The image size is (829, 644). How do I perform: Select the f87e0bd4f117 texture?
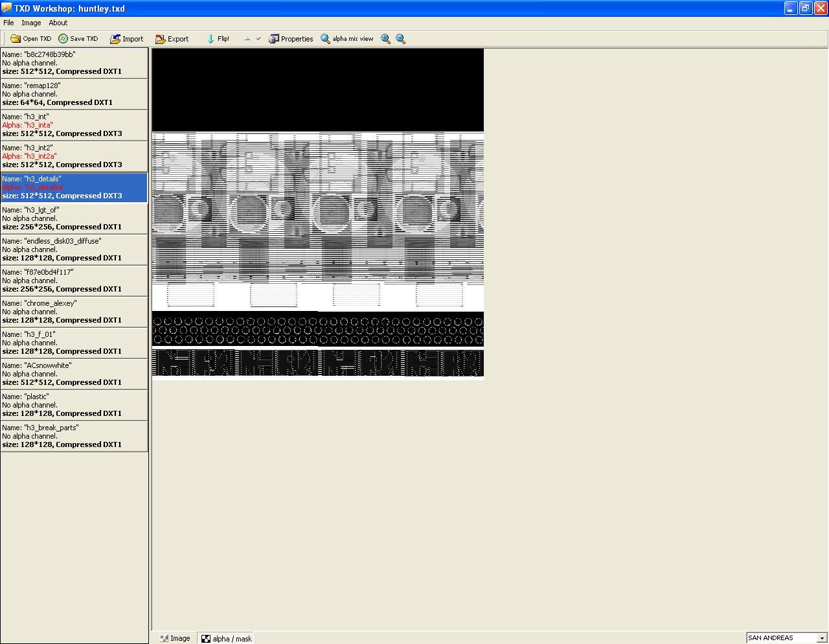[74, 281]
